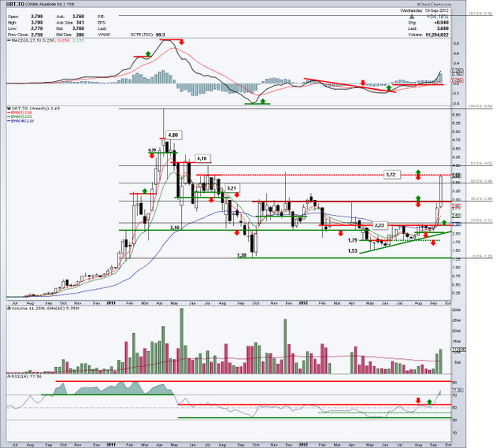Click the 4,80 price label box
The image size is (504, 448).
[x=175, y=135]
